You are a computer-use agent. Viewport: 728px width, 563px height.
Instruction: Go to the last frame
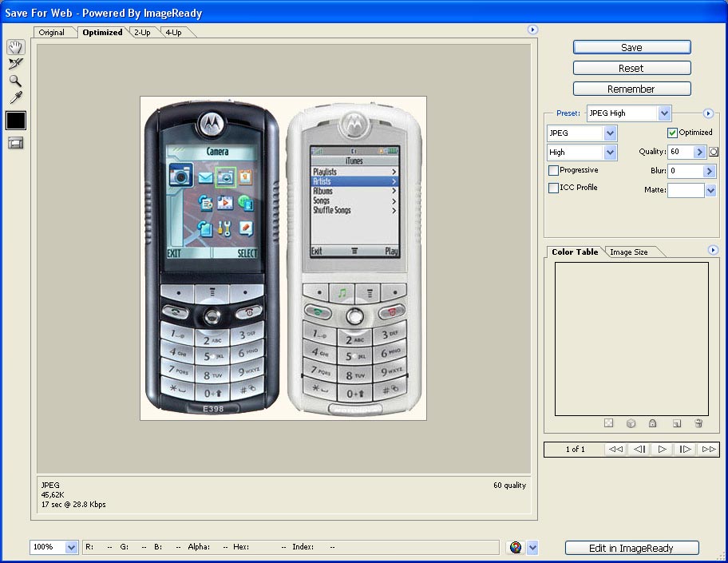(709, 449)
